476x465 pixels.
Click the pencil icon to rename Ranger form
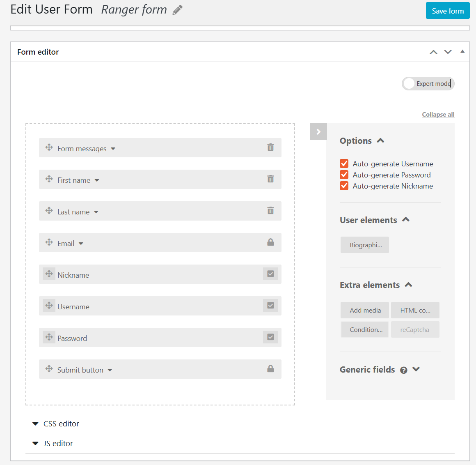(178, 10)
